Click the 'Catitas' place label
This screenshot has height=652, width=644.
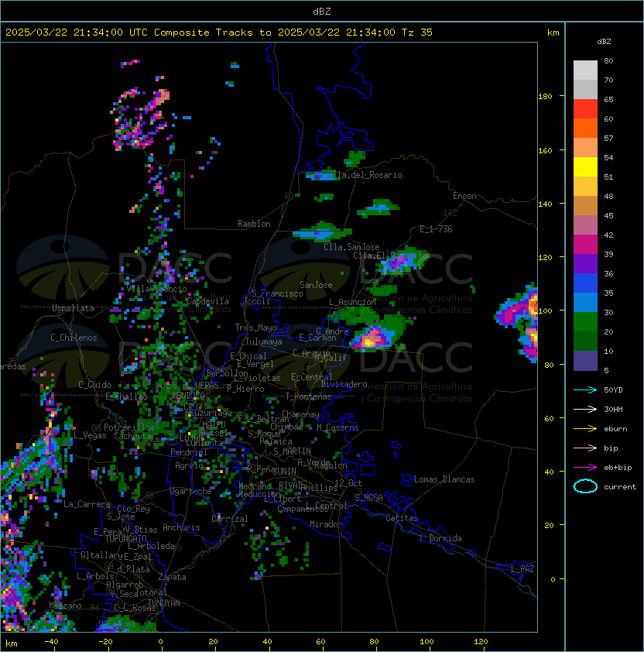point(402,518)
